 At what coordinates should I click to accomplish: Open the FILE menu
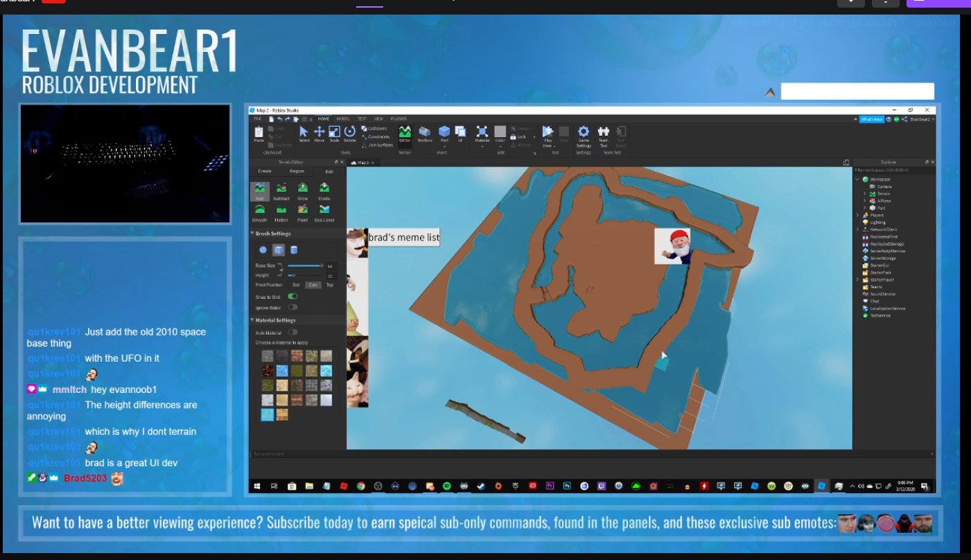[x=258, y=119]
